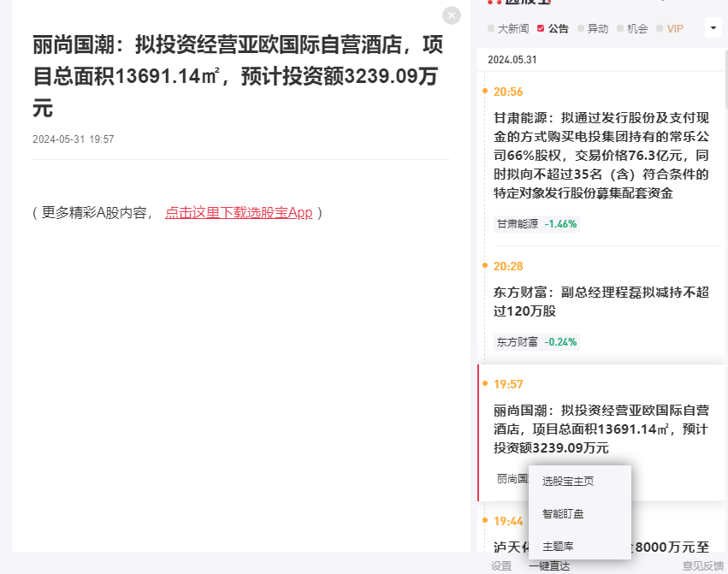Select 智能盯盘 from popup menu
728x574 pixels.
pyautogui.click(x=563, y=514)
